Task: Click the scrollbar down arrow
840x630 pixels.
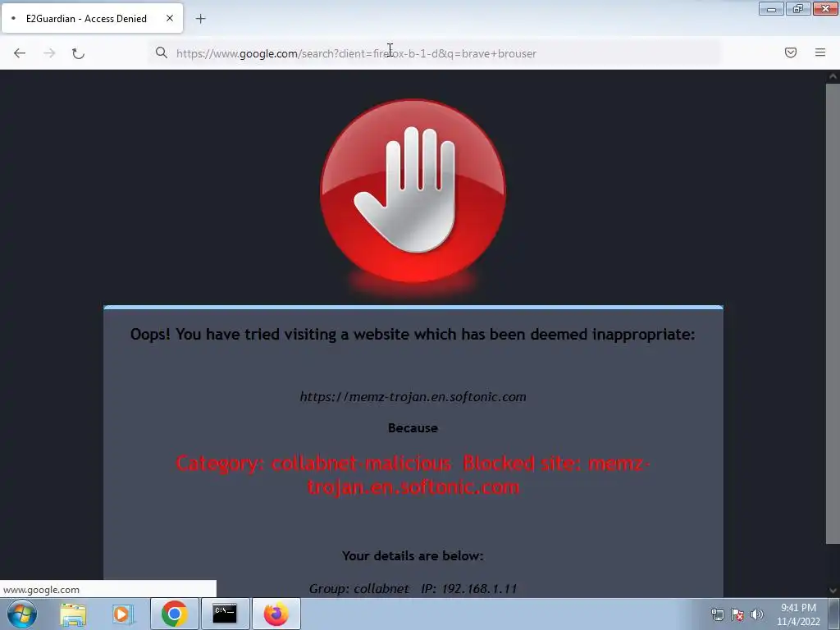Action: (x=833, y=591)
